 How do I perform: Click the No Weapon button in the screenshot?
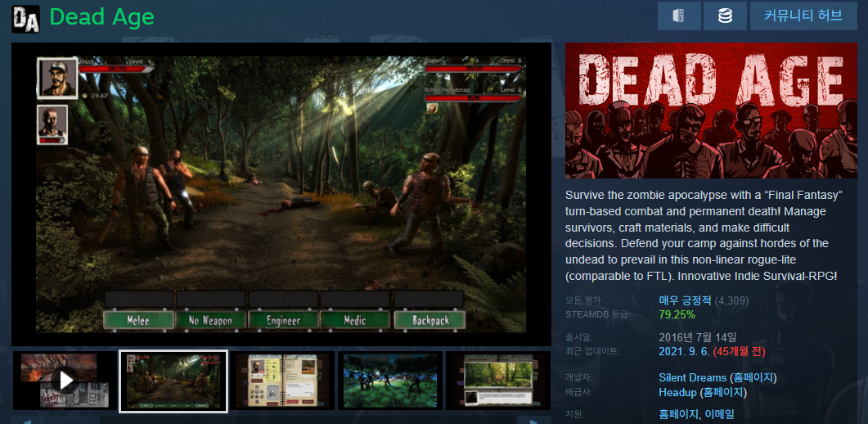tap(211, 319)
